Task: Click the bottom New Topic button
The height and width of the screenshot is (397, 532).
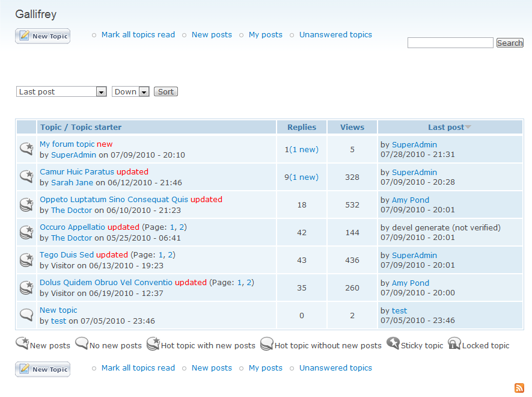Action: [43, 369]
